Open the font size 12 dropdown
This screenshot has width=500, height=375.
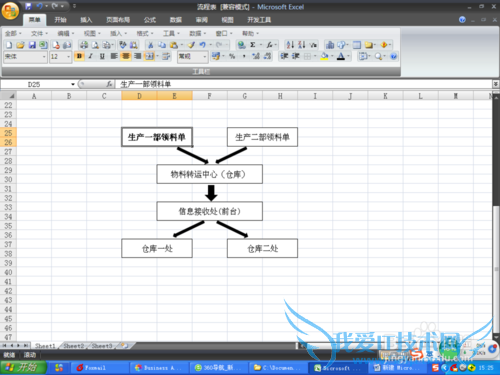(68, 57)
